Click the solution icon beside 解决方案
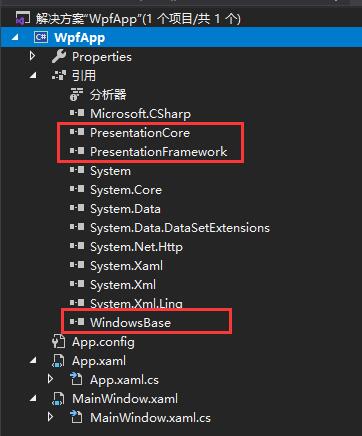Screen dimensions: 362x436 click(23, 18)
